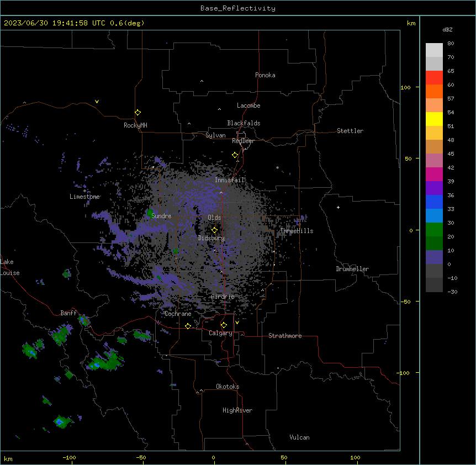Click the Okotoks label
Screen dimensions: 476x465
228,387
